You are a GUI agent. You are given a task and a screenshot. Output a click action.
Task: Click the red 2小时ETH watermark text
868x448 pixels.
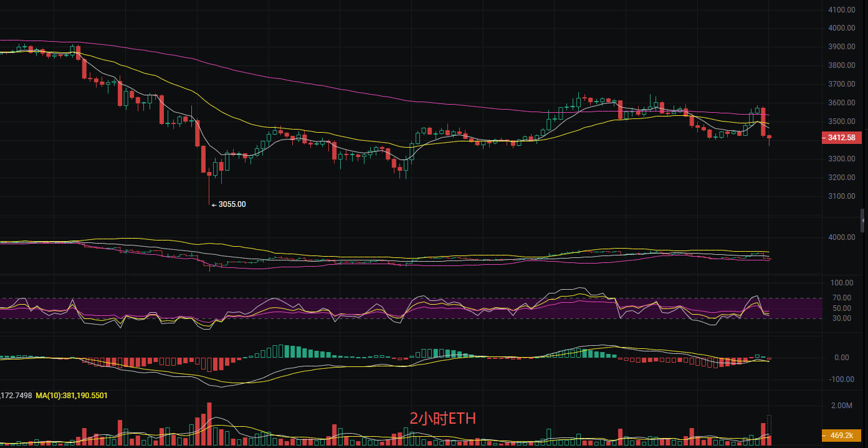442,419
